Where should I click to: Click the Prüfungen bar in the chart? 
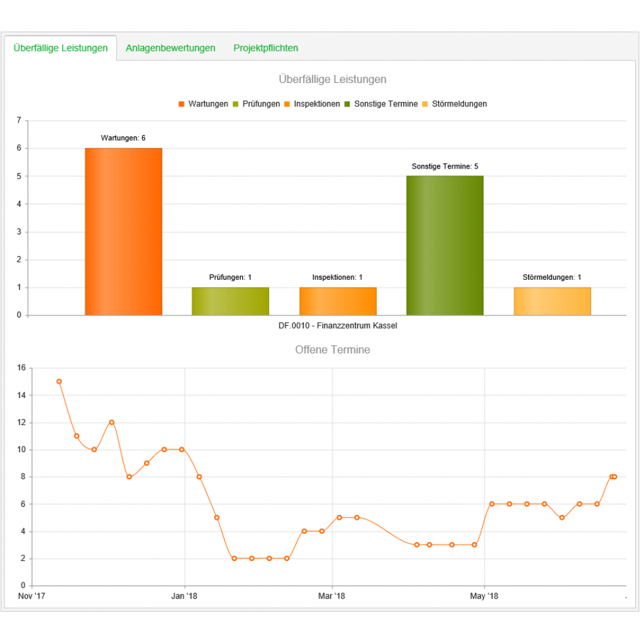(230, 301)
